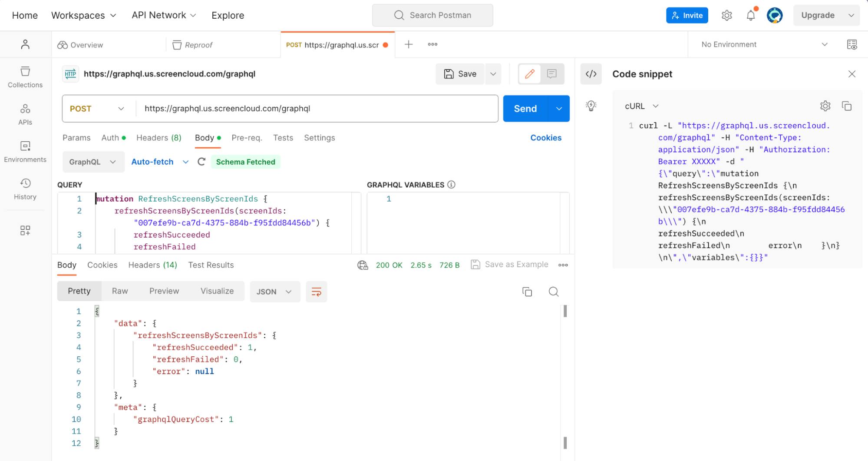
Task: Focus the Search Postman field
Action: coord(432,15)
